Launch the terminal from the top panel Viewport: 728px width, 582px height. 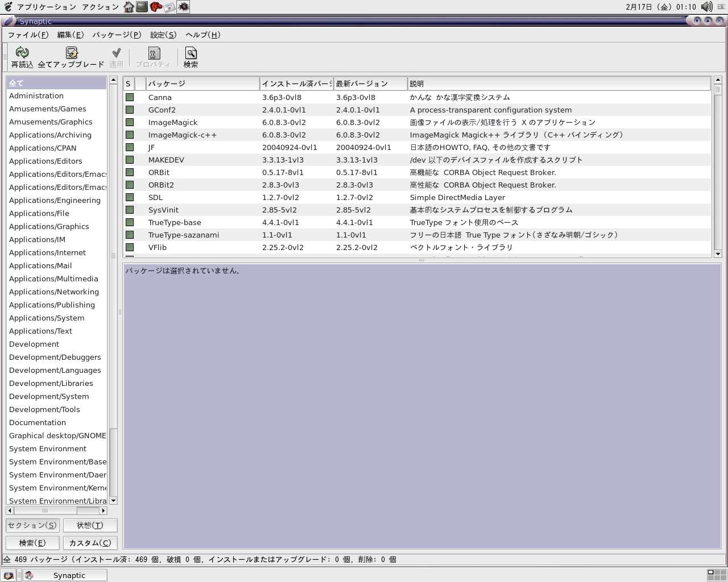tap(142, 7)
